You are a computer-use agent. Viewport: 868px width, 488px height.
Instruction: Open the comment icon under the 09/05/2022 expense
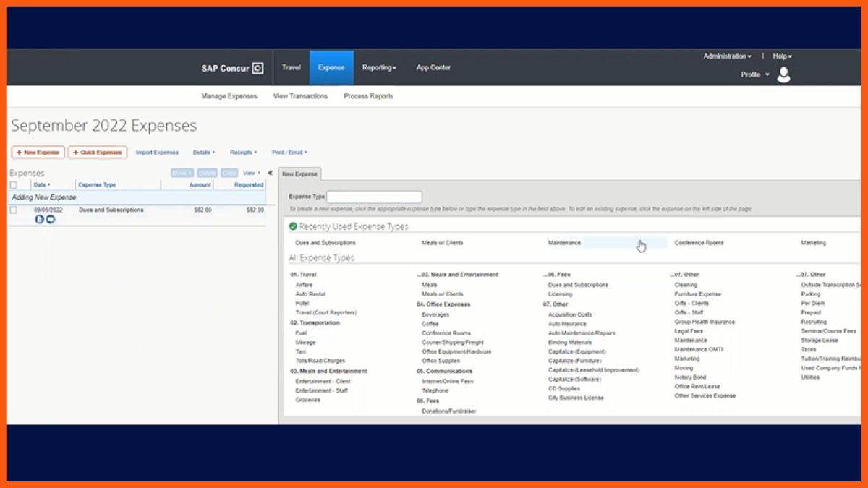pyautogui.click(x=50, y=219)
